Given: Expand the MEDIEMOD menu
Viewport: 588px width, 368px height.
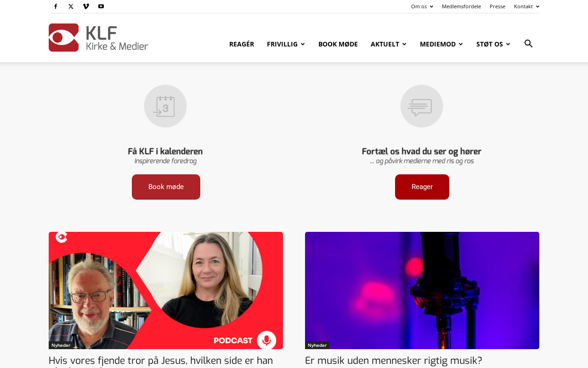Looking at the screenshot, I should point(441,44).
